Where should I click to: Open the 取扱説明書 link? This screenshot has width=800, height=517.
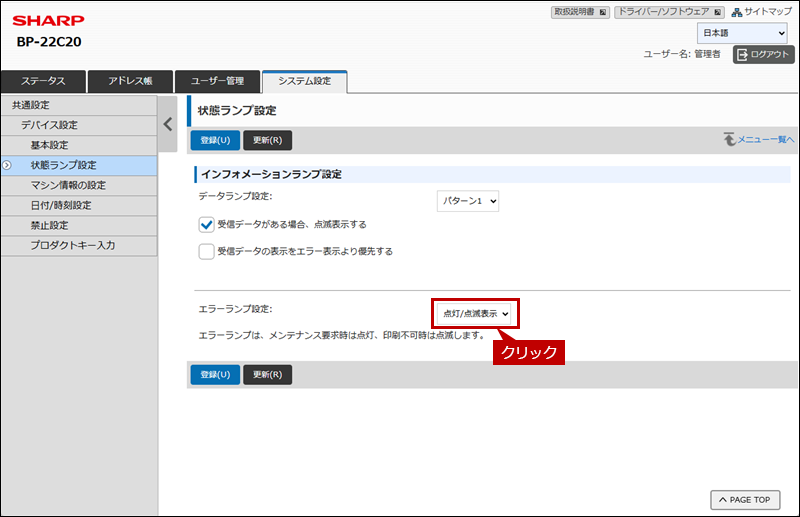tap(580, 12)
